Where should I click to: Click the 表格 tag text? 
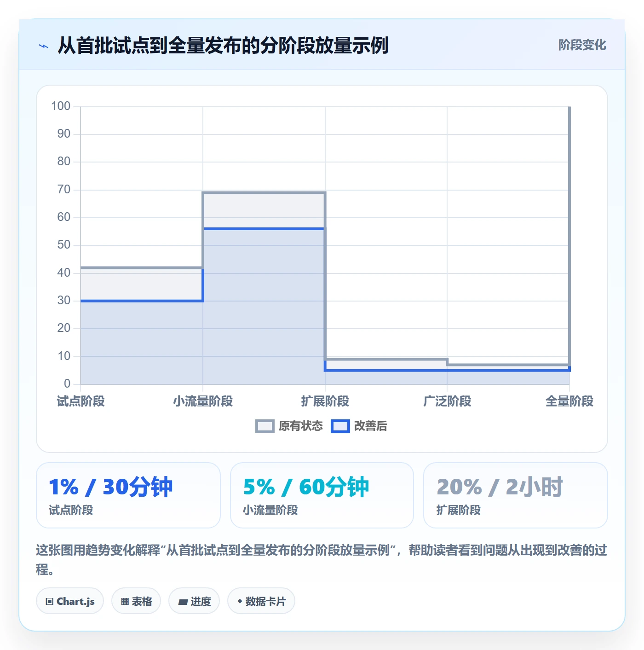pyautogui.click(x=142, y=602)
